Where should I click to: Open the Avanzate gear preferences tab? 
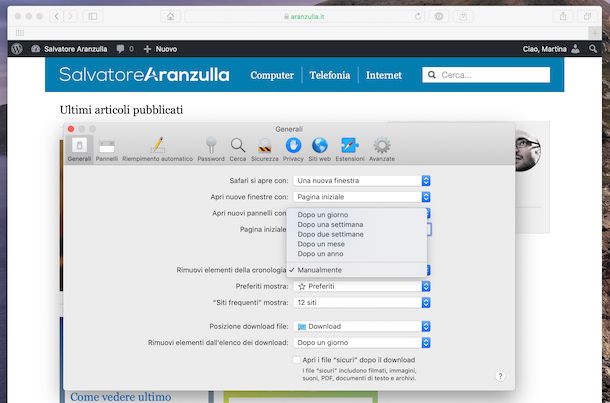tap(382, 150)
